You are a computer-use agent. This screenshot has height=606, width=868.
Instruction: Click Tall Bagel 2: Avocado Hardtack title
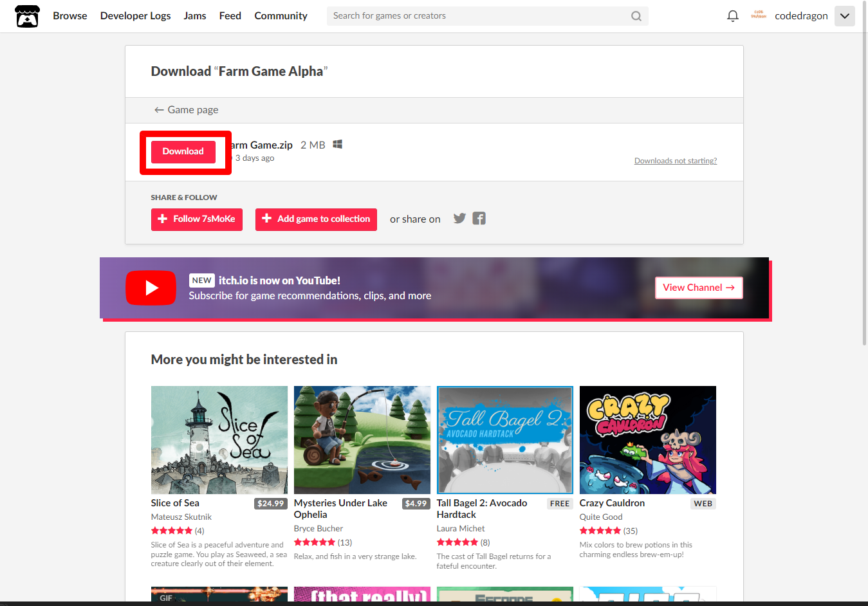coord(482,509)
